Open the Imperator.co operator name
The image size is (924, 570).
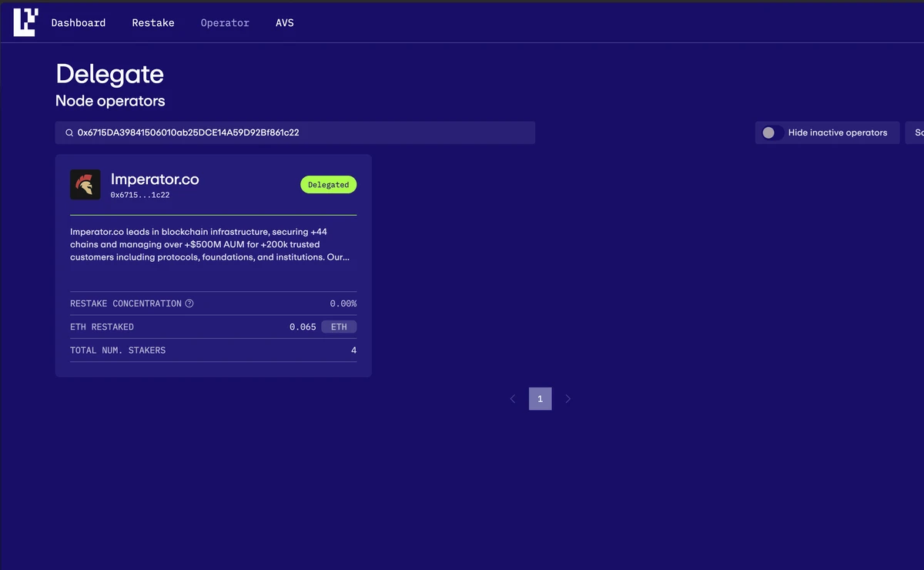coord(155,179)
